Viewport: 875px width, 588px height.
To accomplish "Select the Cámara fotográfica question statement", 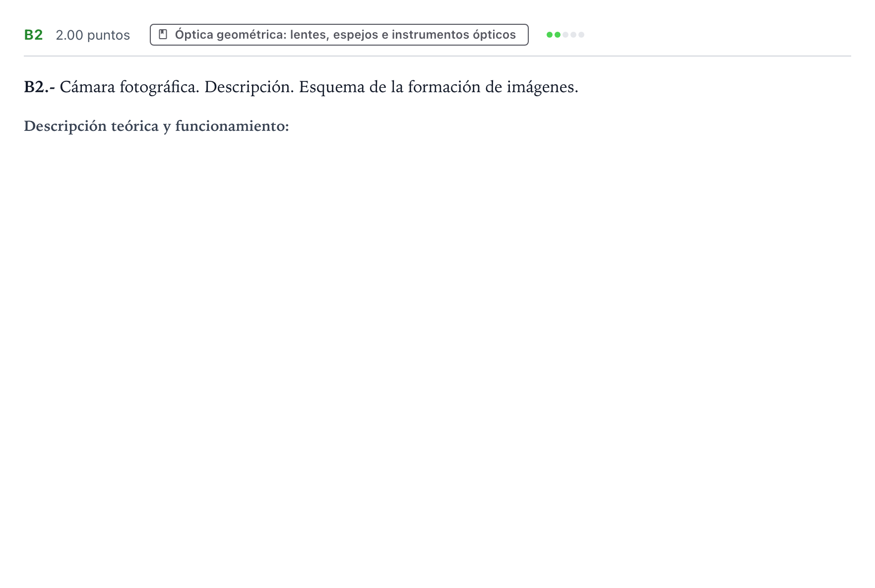I will pyautogui.click(x=301, y=87).
